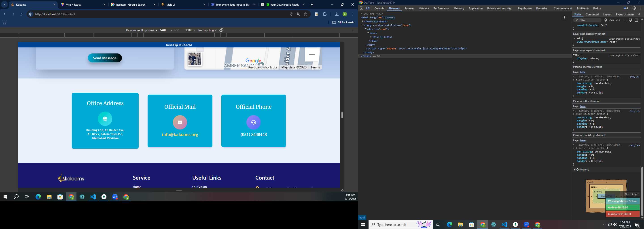Open DevTools settings gear
The width and height of the screenshot is (644, 229).
[x=634, y=8]
